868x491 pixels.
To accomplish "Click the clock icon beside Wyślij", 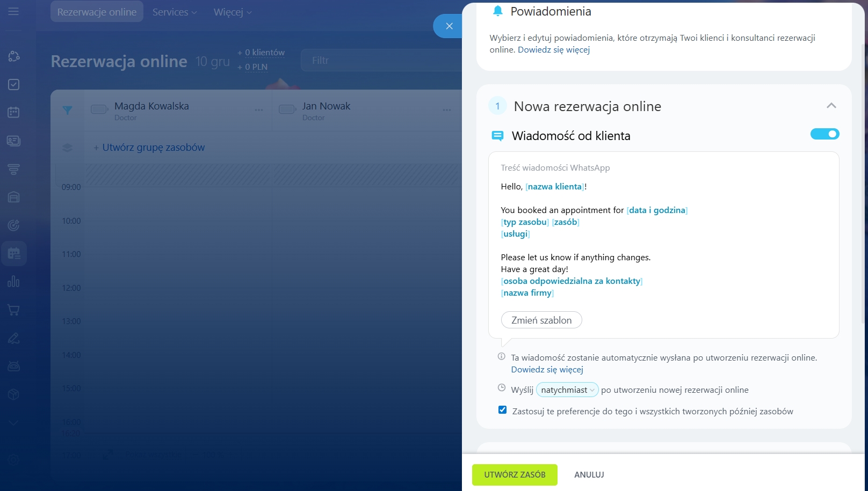I will [x=502, y=387].
